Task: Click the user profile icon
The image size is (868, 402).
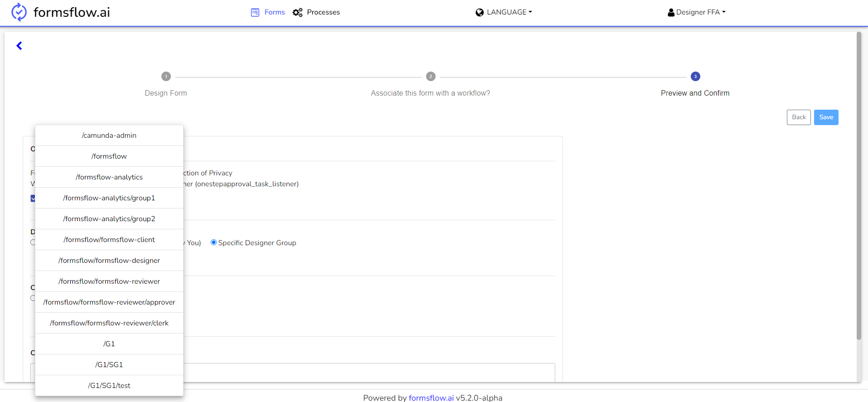Action: pyautogui.click(x=671, y=12)
